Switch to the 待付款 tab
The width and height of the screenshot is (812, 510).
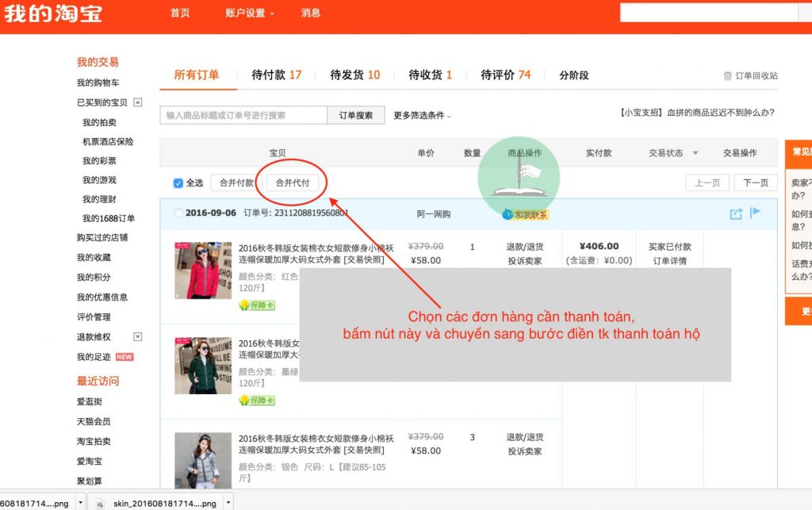pyautogui.click(x=276, y=75)
